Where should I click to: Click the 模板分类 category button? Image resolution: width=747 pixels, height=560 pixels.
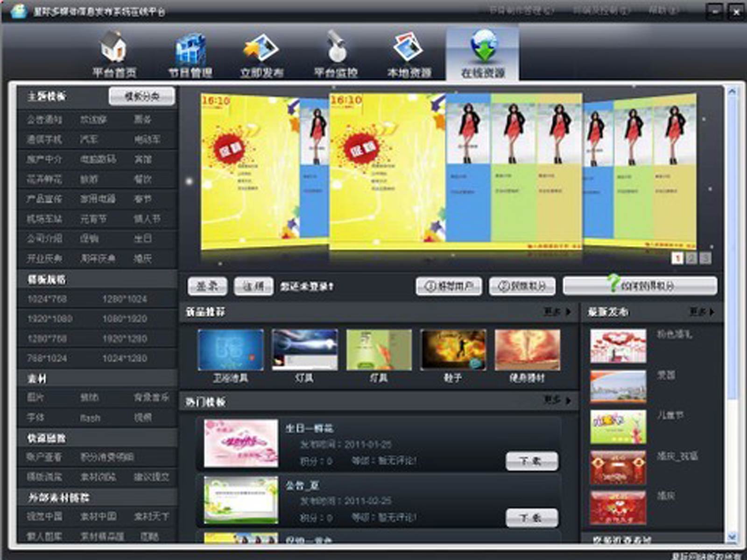pos(142,96)
